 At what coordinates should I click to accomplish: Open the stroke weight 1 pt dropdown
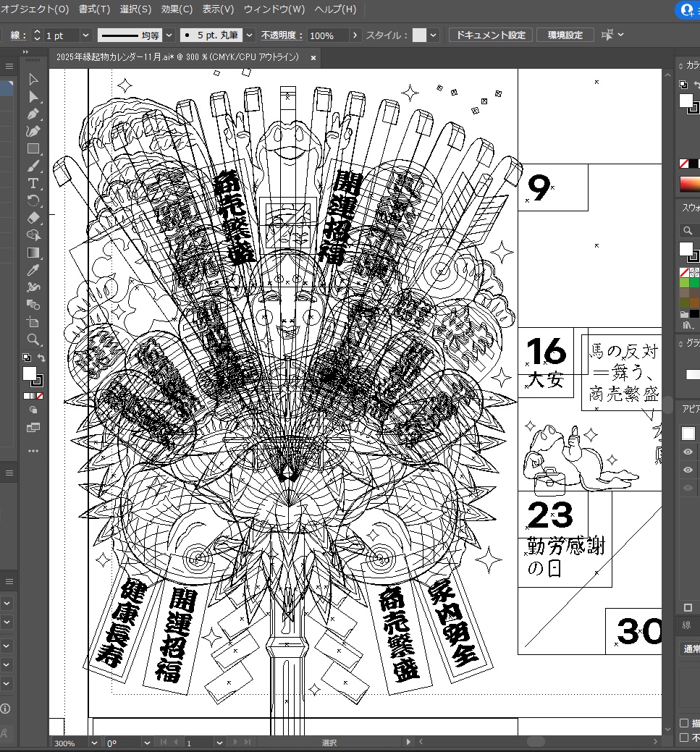85,35
